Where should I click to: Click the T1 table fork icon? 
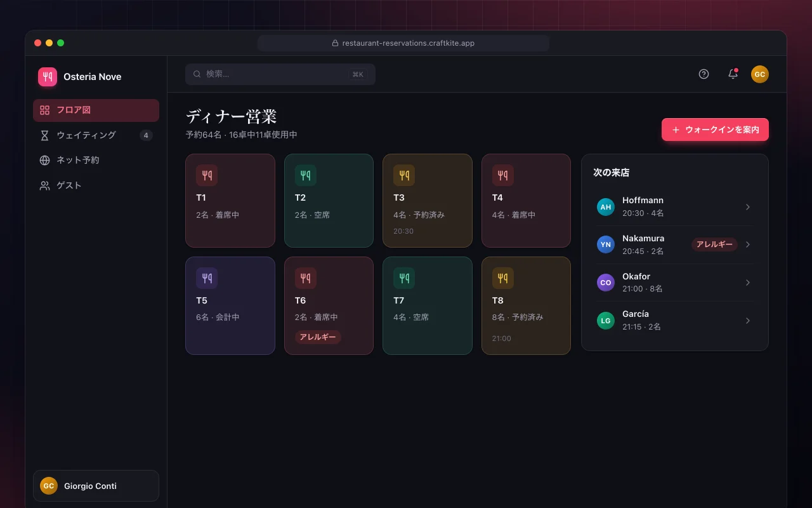[207, 175]
